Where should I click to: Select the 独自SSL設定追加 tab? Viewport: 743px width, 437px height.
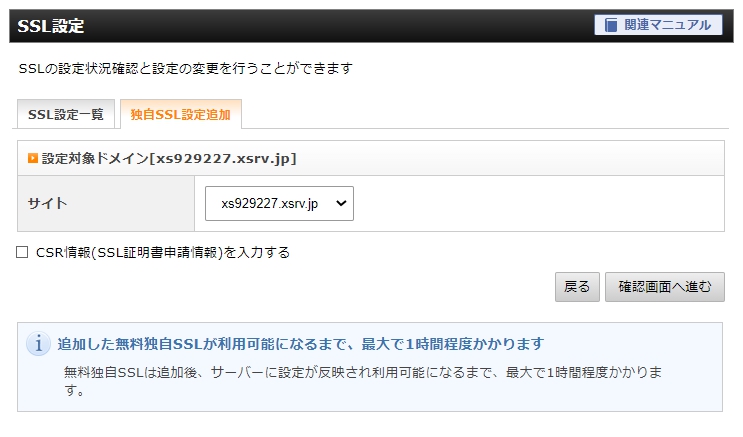point(180,114)
